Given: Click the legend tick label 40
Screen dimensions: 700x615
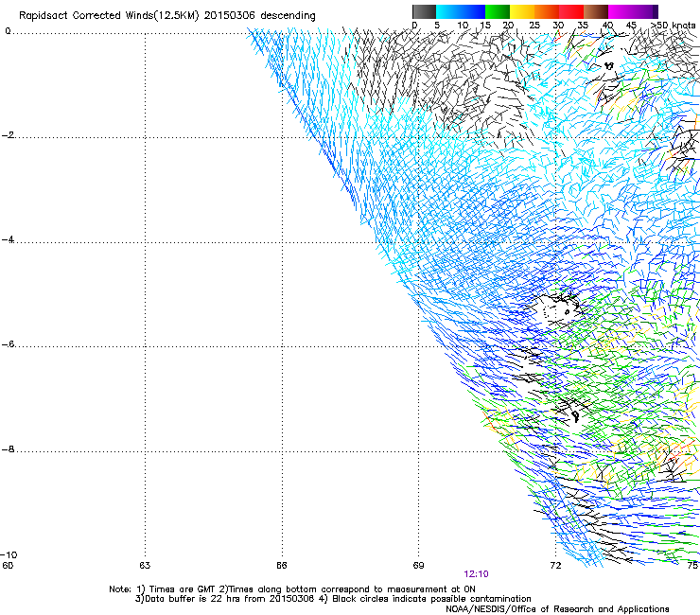Looking at the screenshot, I should pos(607,26).
